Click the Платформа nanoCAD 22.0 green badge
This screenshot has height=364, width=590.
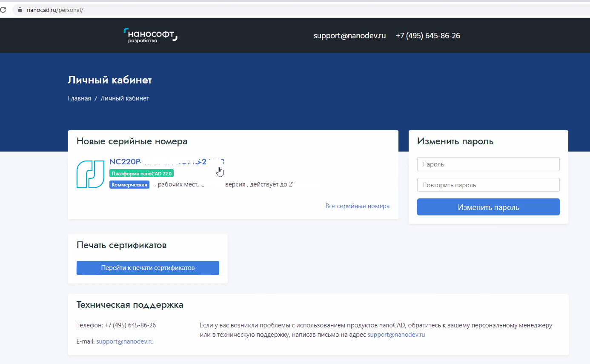tap(141, 173)
